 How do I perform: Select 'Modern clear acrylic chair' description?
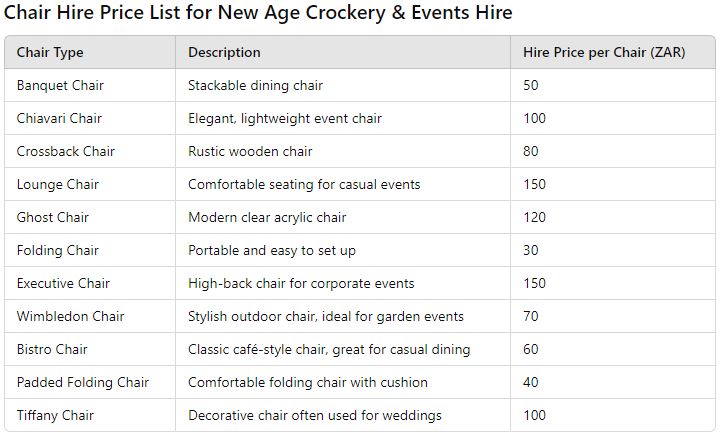267,217
